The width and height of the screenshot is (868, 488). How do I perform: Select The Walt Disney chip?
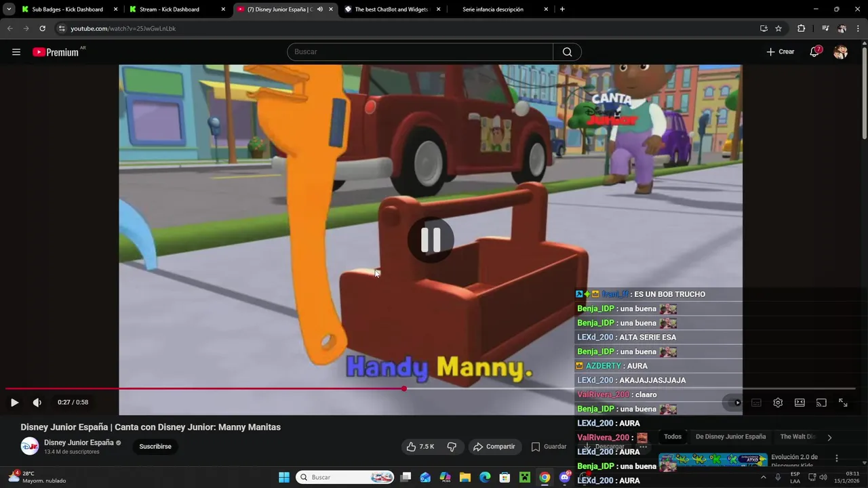pos(798,437)
